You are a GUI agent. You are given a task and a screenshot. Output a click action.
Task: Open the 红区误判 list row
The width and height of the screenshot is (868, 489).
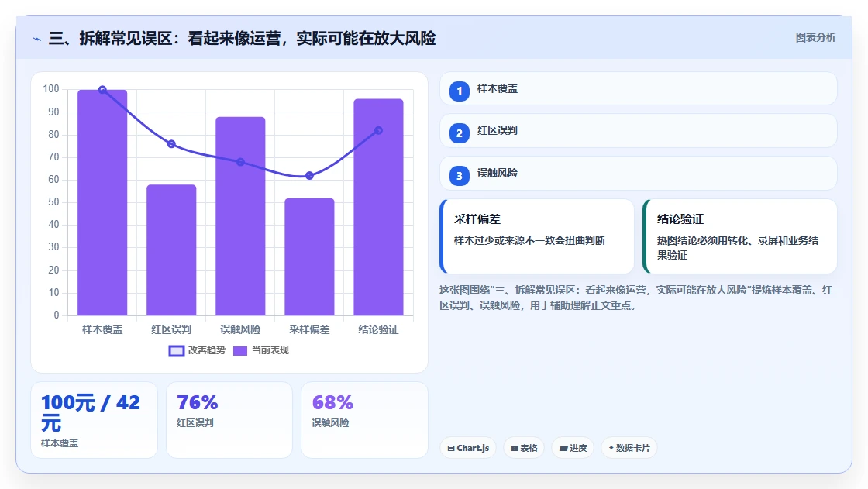point(638,131)
